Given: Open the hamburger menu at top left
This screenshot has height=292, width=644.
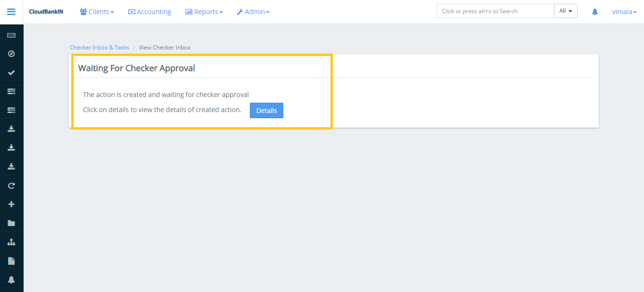Looking at the screenshot, I should click(x=11, y=11).
